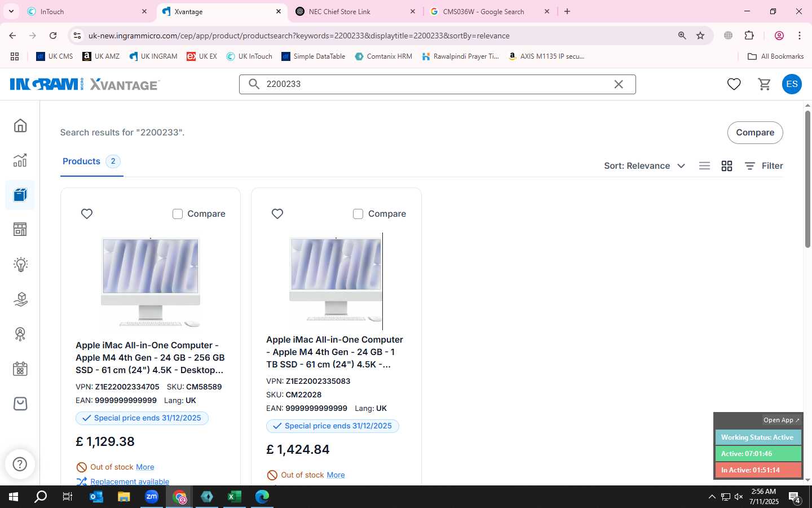
Task: Show hidden system tray icons
Action: pos(712,497)
